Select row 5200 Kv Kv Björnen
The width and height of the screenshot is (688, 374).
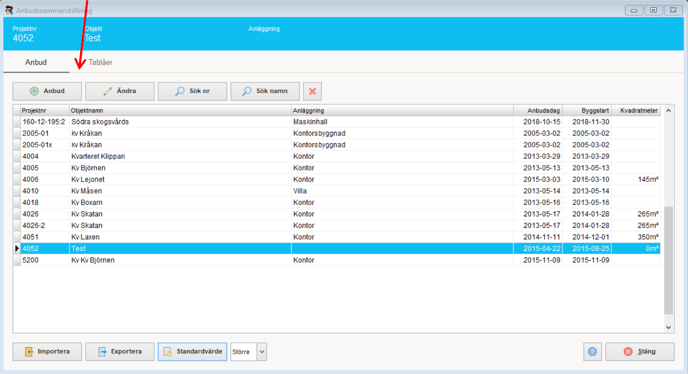[x=337, y=260]
